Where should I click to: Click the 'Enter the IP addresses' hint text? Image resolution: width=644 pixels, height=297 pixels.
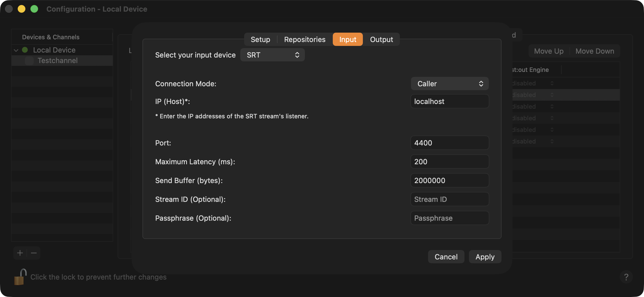[x=232, y=116]
